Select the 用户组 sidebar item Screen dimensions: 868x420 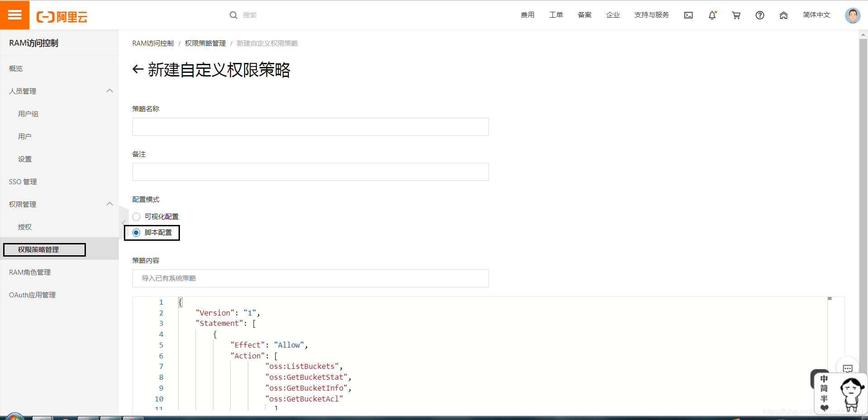pyautogui.click(x=28, y=114)
